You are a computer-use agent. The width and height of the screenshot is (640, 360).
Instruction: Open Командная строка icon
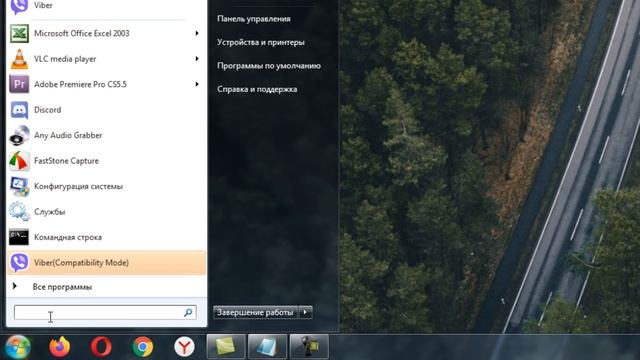click(x=19, y=237)
